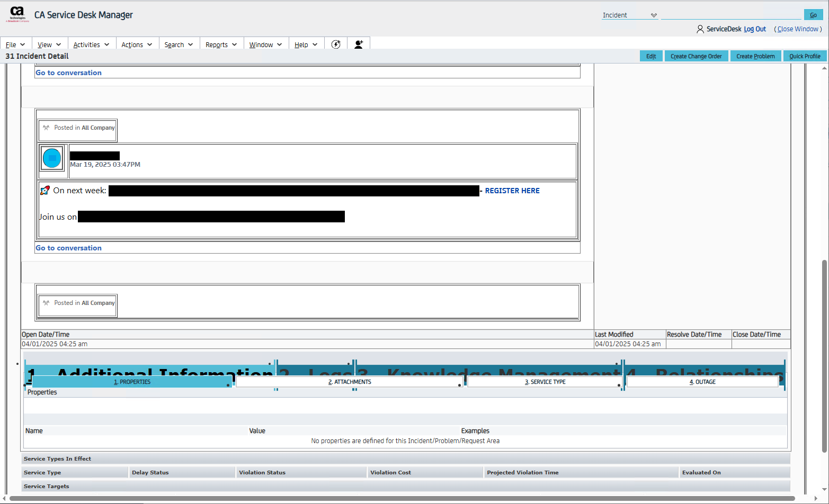
Task: Click the 'Last Modified' column header
Action: point(614,335)
